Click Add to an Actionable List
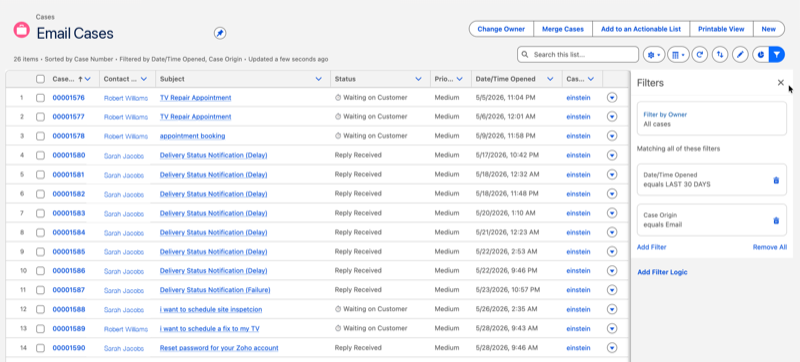Viewport: 800px width, 362px height. 641,29
